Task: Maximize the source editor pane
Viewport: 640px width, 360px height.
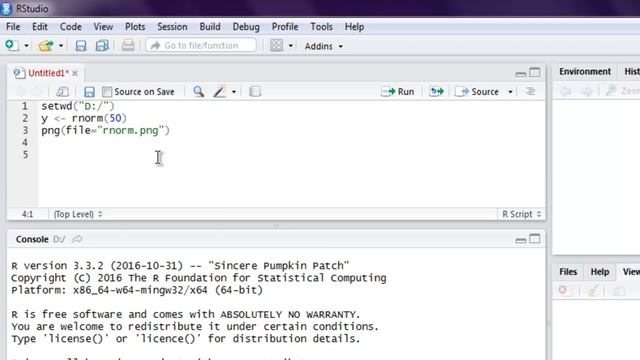Action: [535, 73]
